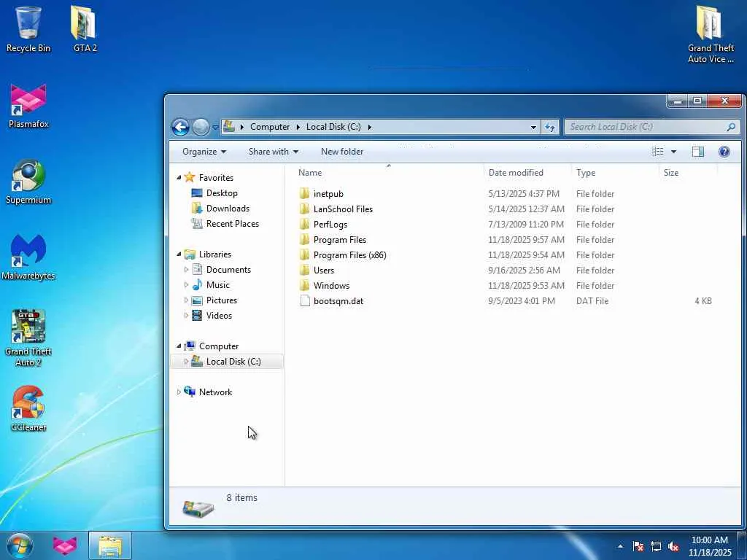Click Plasmafox pinned taskbar icon
Viewport: 747px width, 560px height.
point(65,545)
